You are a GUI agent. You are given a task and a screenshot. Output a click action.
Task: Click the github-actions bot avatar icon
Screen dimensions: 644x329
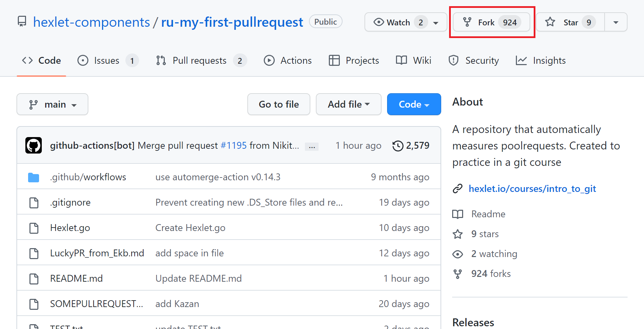click(34, 145)
